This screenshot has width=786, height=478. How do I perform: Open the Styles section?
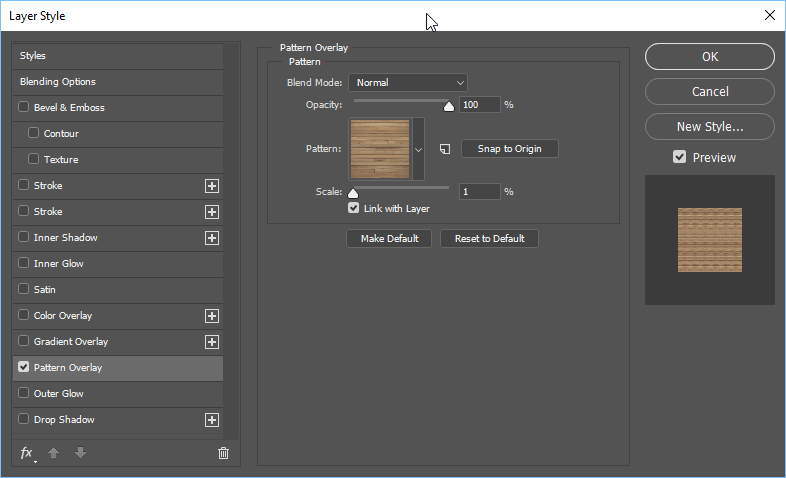(x=33, y=56)
